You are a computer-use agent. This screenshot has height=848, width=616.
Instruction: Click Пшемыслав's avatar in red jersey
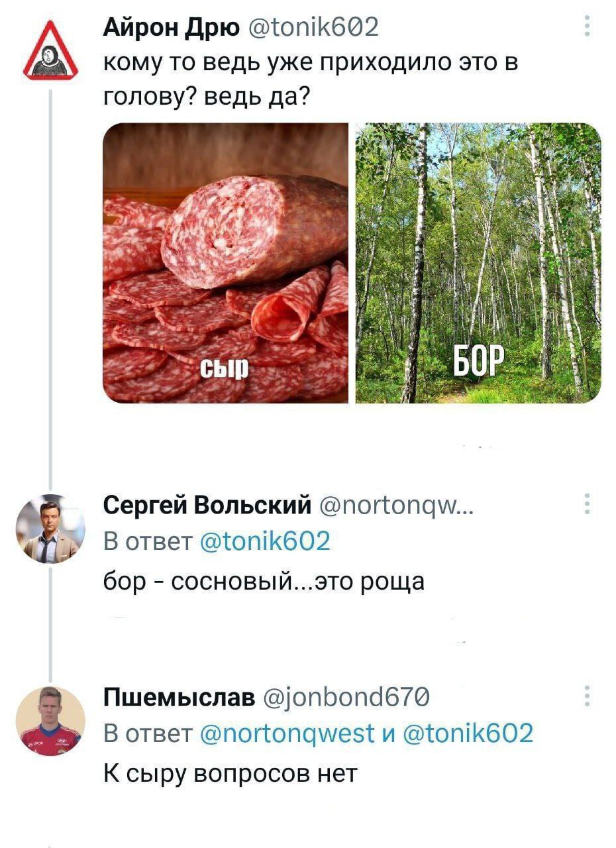50,721
